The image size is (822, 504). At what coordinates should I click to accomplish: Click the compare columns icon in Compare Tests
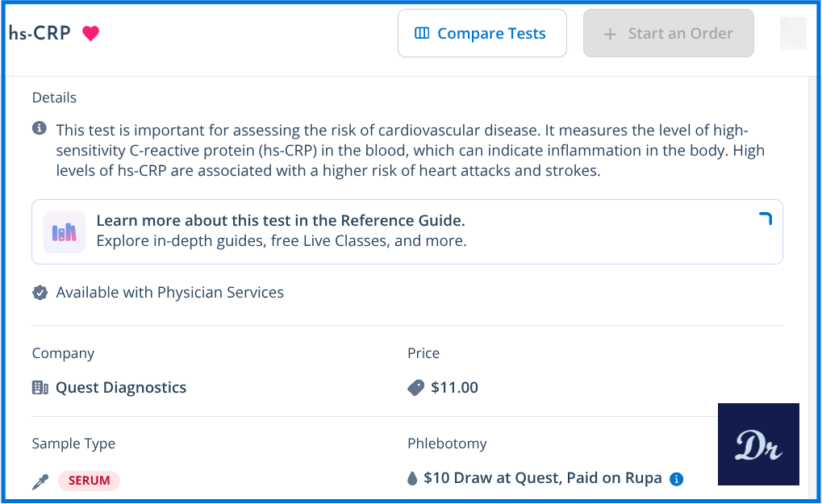pyautogui.click(x=422, y=34)
